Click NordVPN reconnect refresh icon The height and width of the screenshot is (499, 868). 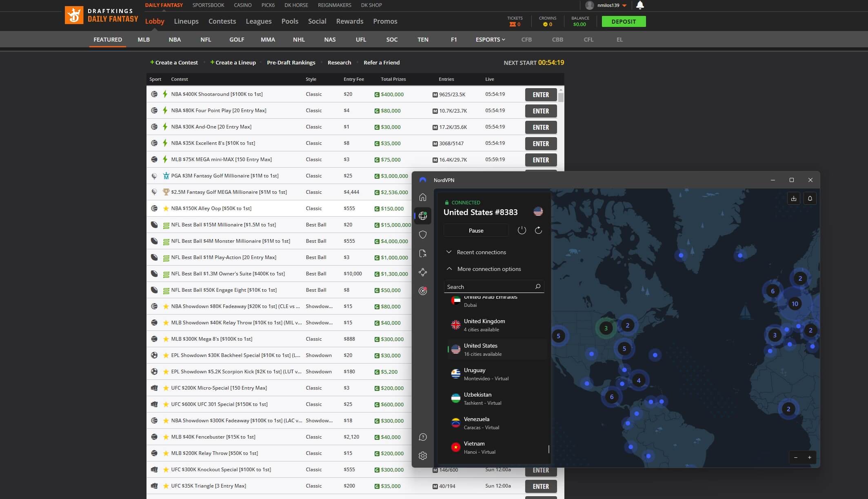click(x=538, y=230)
